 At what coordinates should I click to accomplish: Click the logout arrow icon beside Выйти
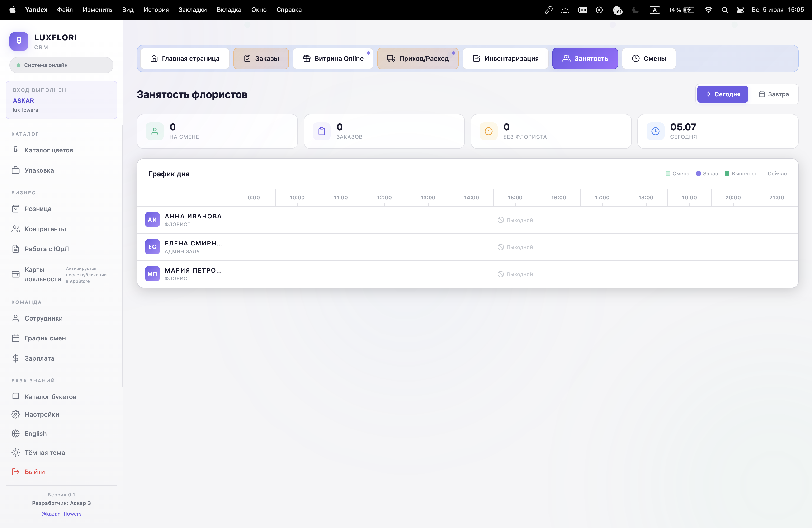(16, 471)
